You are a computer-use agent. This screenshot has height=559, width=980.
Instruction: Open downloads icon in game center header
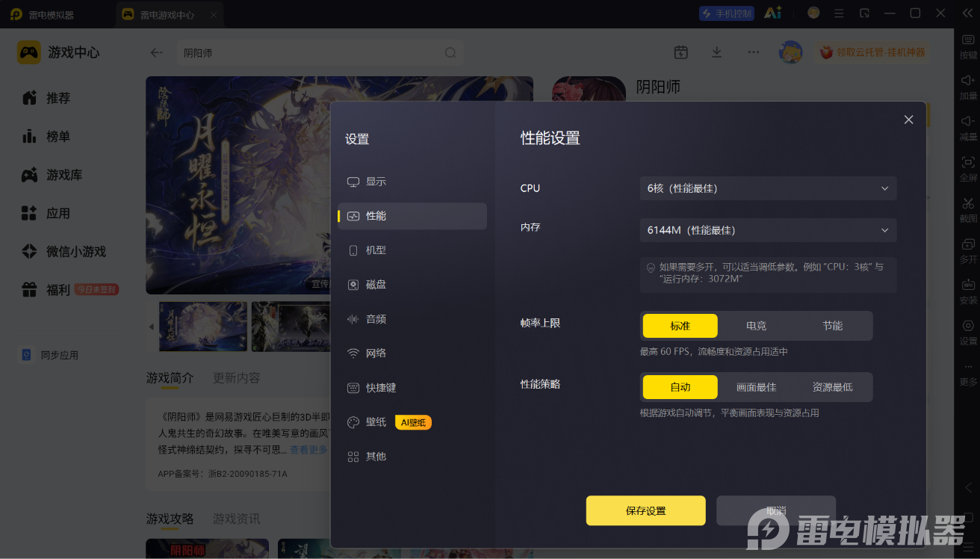[x=716, y=52]
